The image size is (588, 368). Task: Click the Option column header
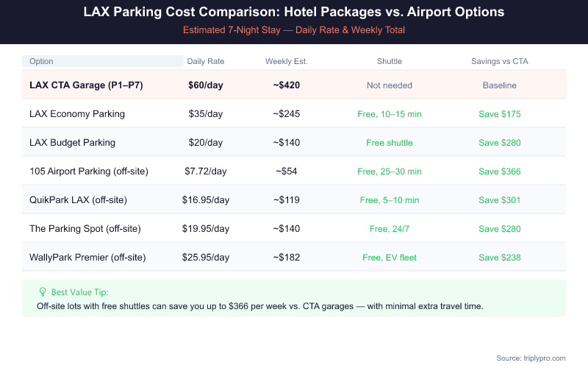pos(41,61)
